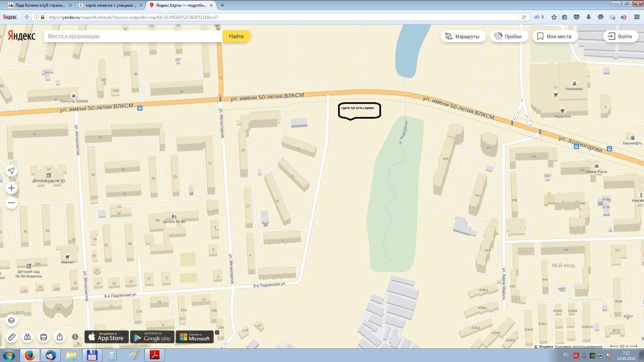Click the Войти sign-in button
The width and height of the screenshot is (644, 362).
[x=620, y=36]
